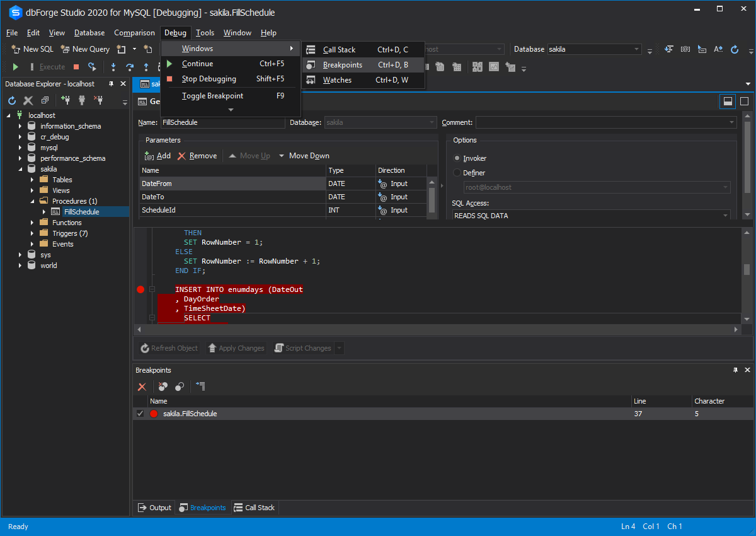The width and height of the screenshot is (756, 536).
Task: Click the Delete All Breakpoints icon
Action: [163, 387]
